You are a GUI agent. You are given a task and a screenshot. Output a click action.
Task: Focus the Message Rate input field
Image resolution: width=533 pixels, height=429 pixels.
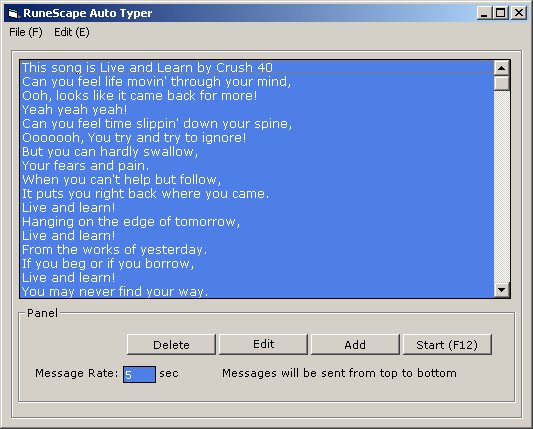click(x=139, y=374)
